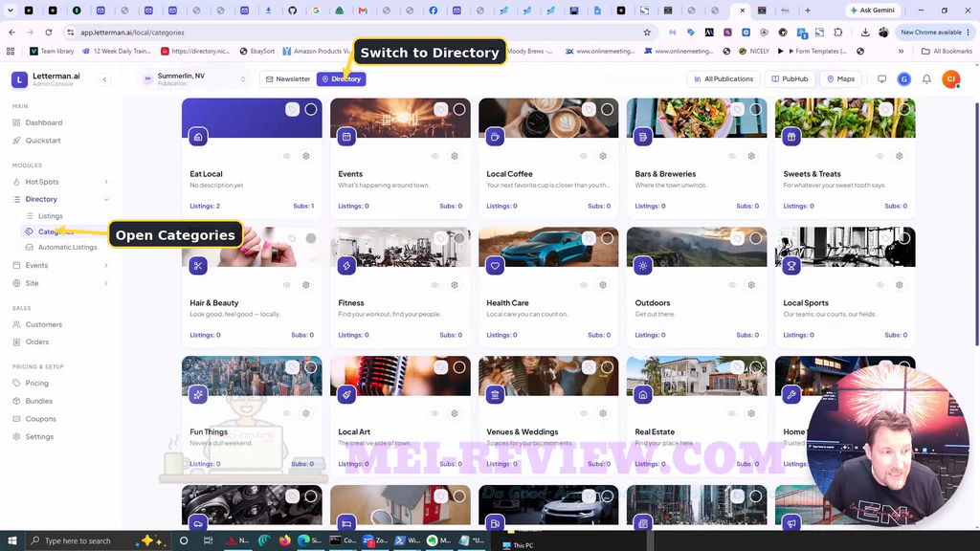Hide the Local Coffee category via eye icon
The image size is (980, 551).
(x=584, y=156)
